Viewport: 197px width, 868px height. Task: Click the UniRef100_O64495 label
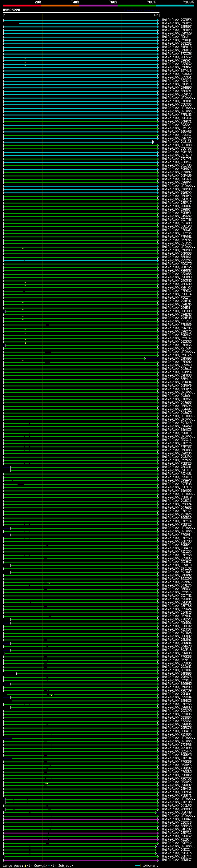pos(176,409)
